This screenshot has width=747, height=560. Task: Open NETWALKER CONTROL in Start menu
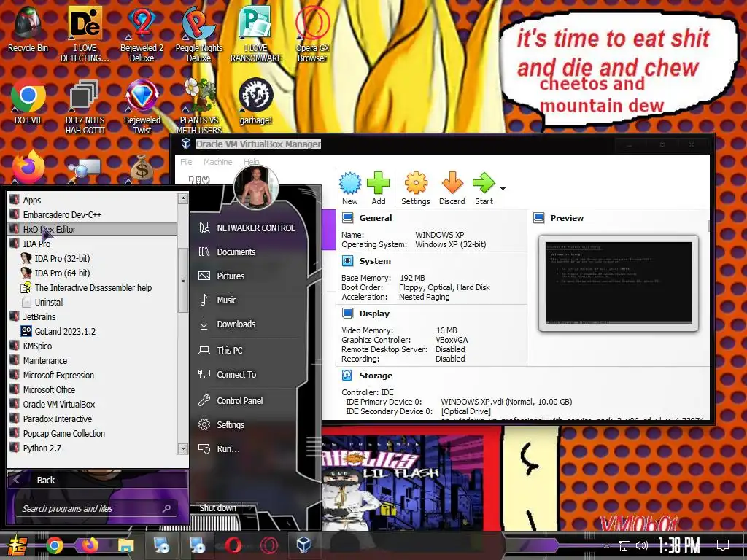248,228
